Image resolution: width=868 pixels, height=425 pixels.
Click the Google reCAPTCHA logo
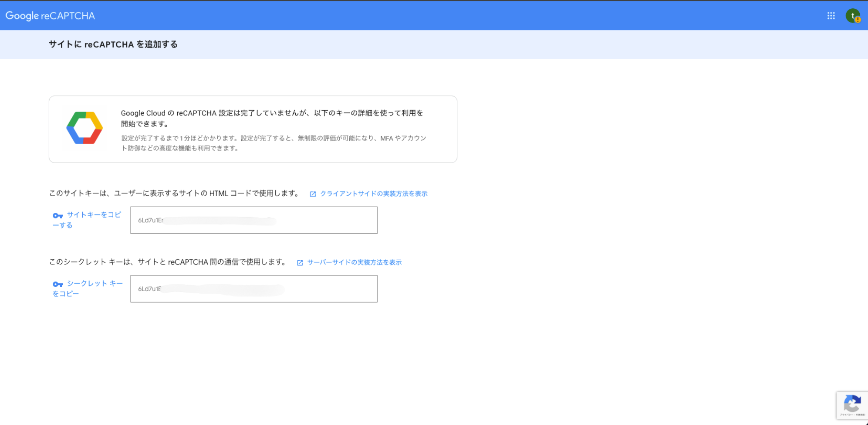coord(50,16)
